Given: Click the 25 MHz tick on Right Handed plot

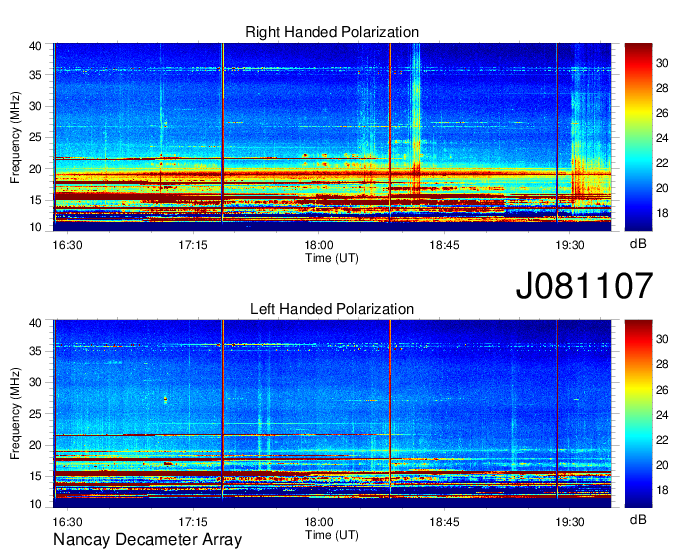Looking at the screenshot, I should coord(36,138).
